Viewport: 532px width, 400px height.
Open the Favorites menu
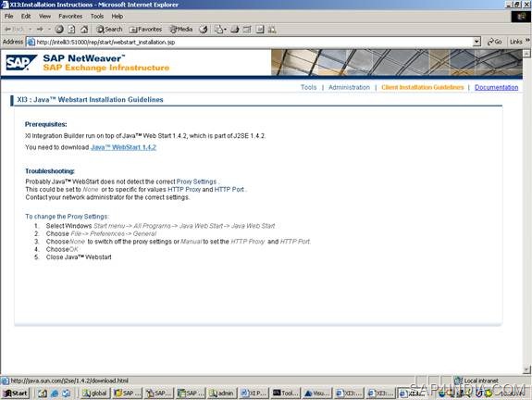(x=70, y=17)
